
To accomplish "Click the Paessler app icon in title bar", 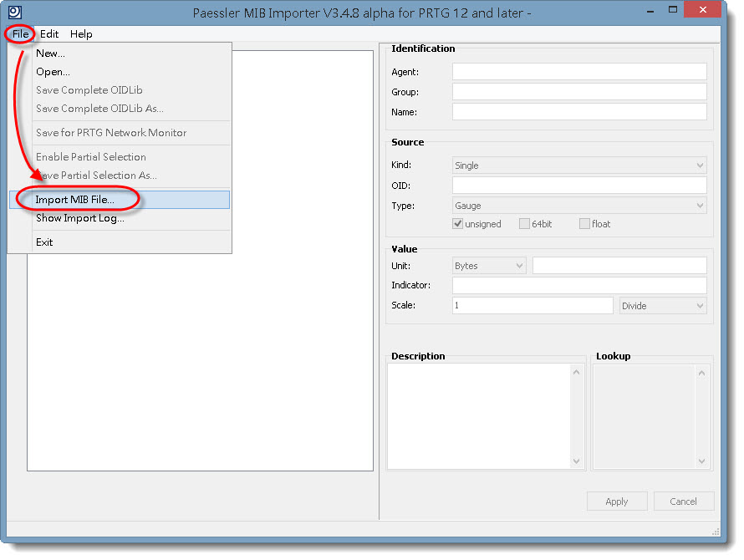I will [15, 13].
